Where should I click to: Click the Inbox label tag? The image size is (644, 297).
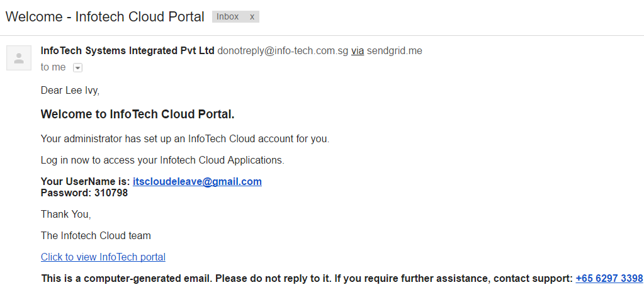228,17
